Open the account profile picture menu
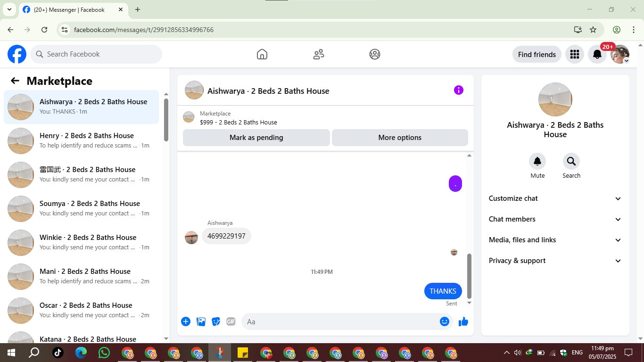This screenshot has width=644, height=362. tap(620, 54)
